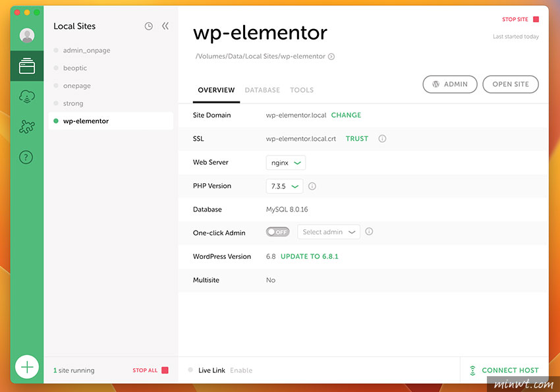560x392 pixels.
Task: Open the PHP Version 7.3.5 dropdown
Action: [x=285, y=186]
